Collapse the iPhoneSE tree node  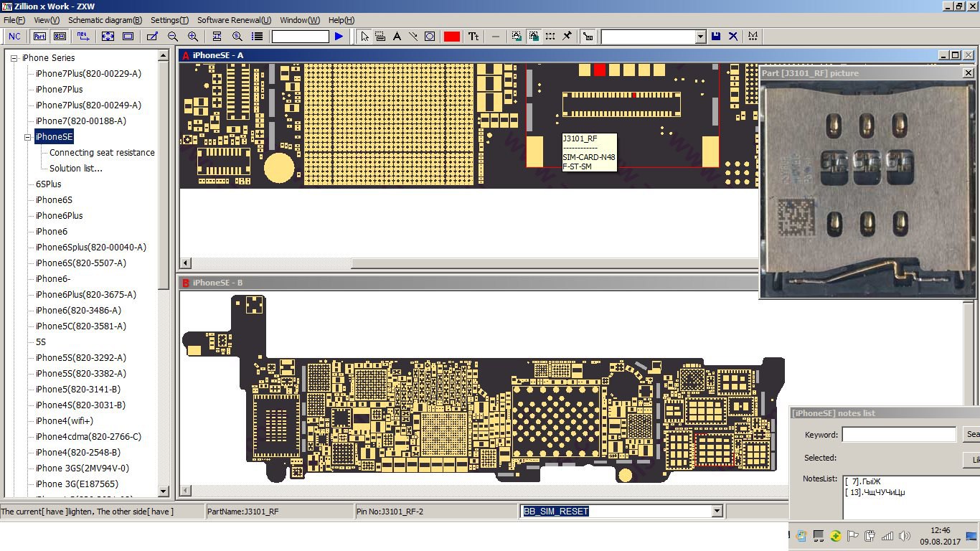pyautogui.click(x=28, y=137)
